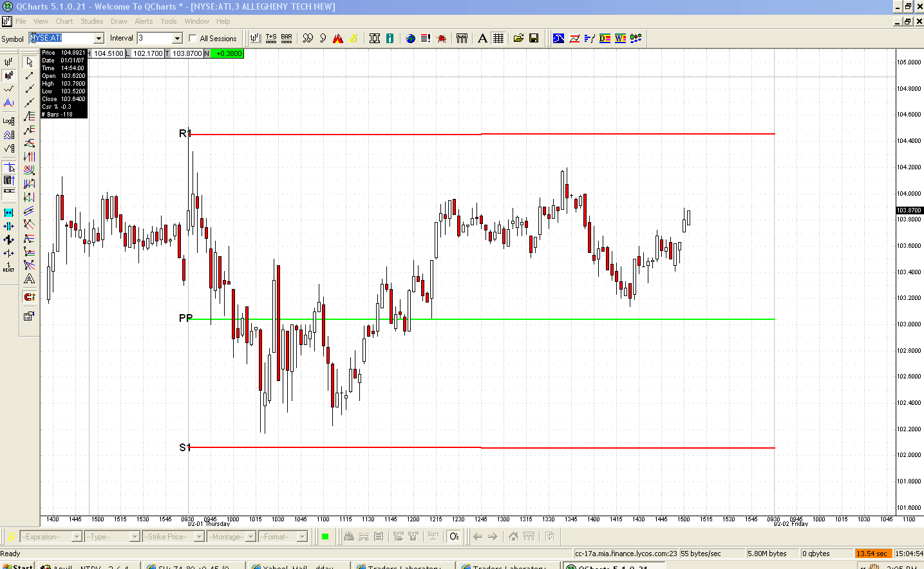Open the teal info icon in toolbar
Screen dimensions: 924x569
tap(390, 39)
